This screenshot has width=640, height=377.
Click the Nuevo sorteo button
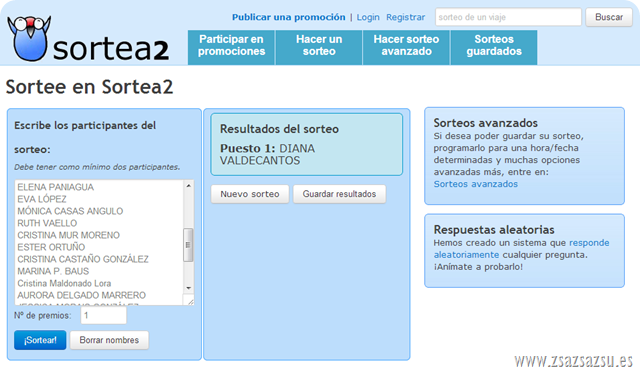[250, 194]
